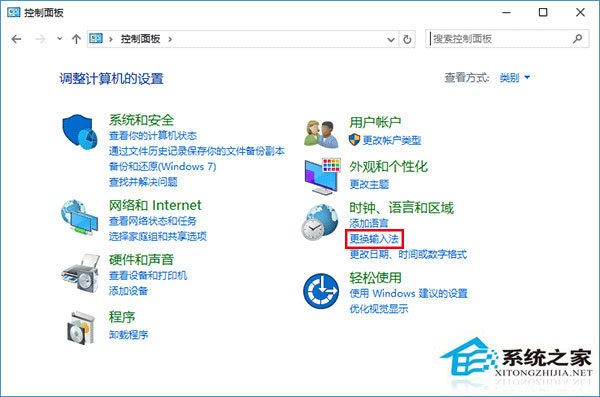
Task: Open 查看你的计算机状态 link
Action: 153,136
